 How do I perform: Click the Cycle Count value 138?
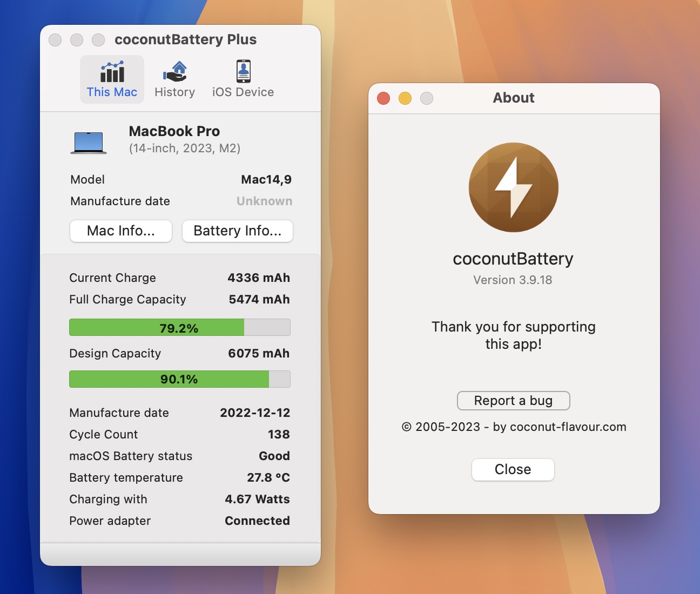(279, 435)
